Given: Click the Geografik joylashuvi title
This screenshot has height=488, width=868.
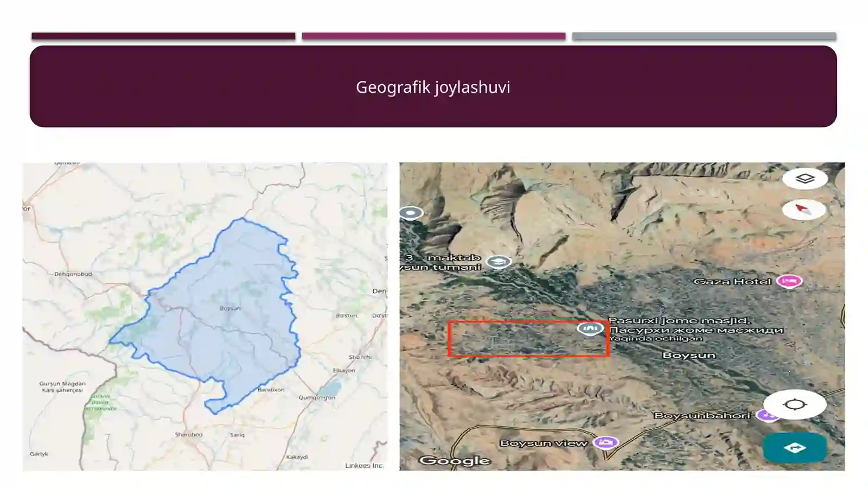Looking at the screenshot, I should [433, 87].
